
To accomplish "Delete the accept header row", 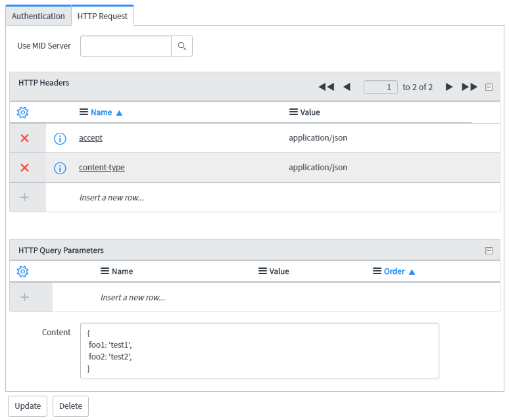I will [25, 138].
